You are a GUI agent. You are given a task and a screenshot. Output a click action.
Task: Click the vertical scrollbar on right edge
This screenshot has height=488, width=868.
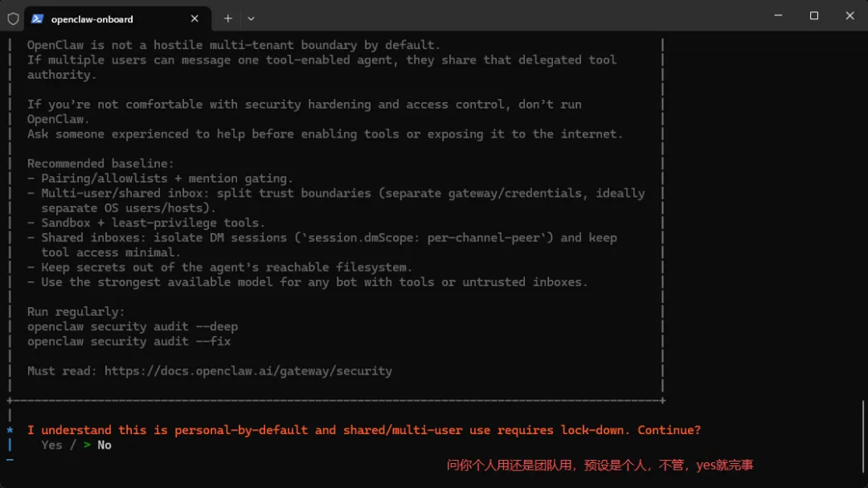(862, 434)
